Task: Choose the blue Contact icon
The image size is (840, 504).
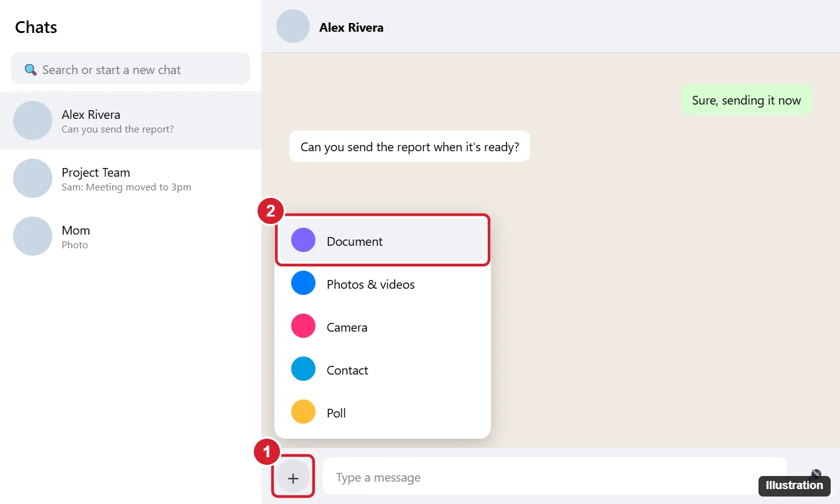Action: click(x=304, y=369)
